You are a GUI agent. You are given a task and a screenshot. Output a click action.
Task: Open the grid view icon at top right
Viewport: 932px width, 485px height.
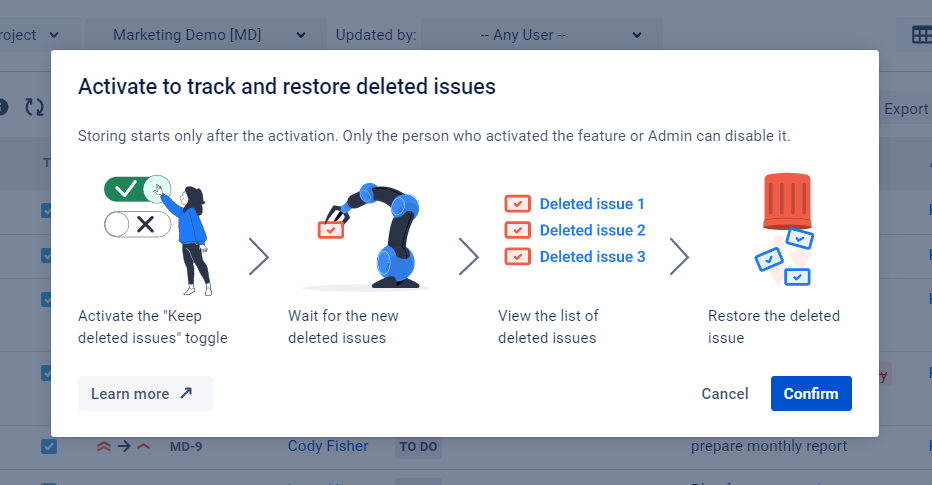(921, 35)
